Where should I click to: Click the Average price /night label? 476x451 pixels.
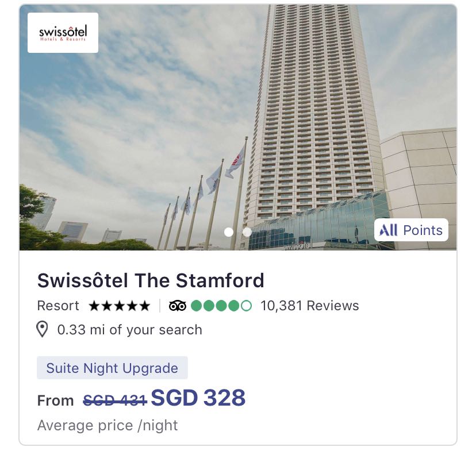(108, 425)
